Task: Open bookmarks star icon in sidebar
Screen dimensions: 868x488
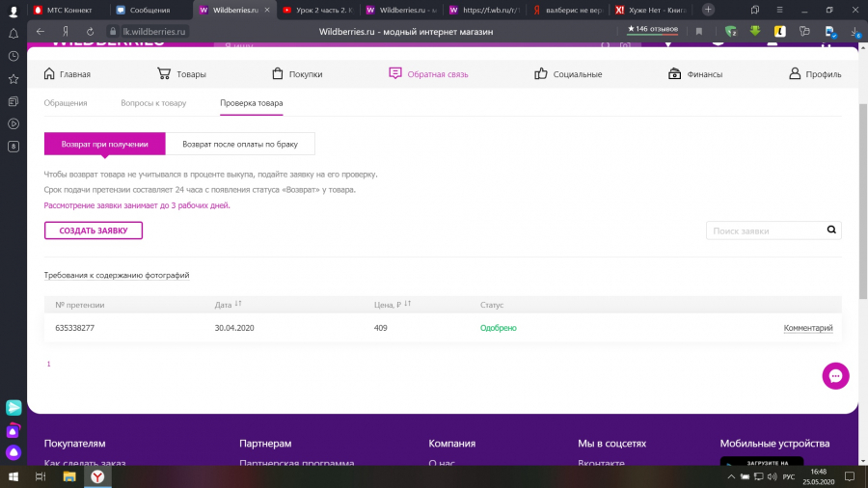Action: click(x=14, y=79)
